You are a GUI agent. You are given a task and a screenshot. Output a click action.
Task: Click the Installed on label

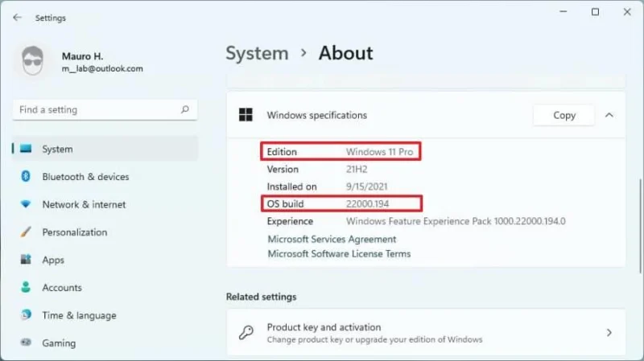pyautogui.click(x=291, y=187)
